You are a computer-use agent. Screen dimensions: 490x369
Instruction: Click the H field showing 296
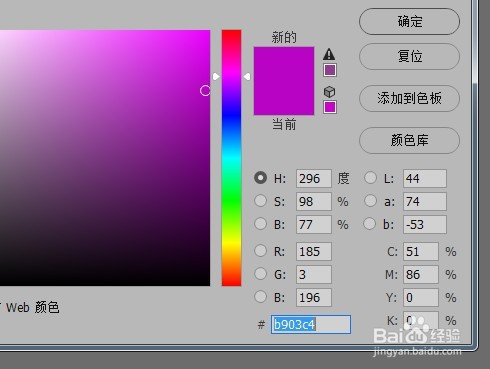click(x=314, y=178)
